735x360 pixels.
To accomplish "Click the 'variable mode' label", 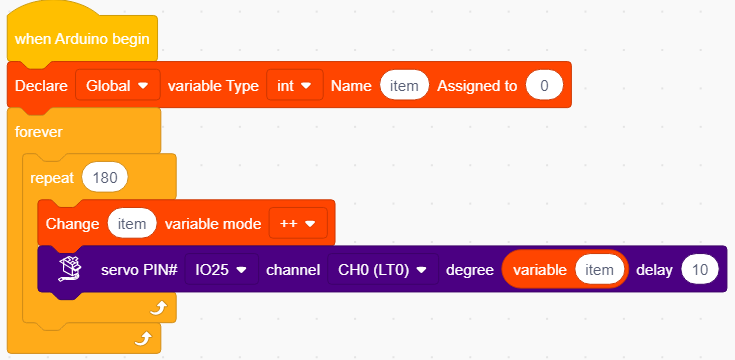I will pos(213,224).
